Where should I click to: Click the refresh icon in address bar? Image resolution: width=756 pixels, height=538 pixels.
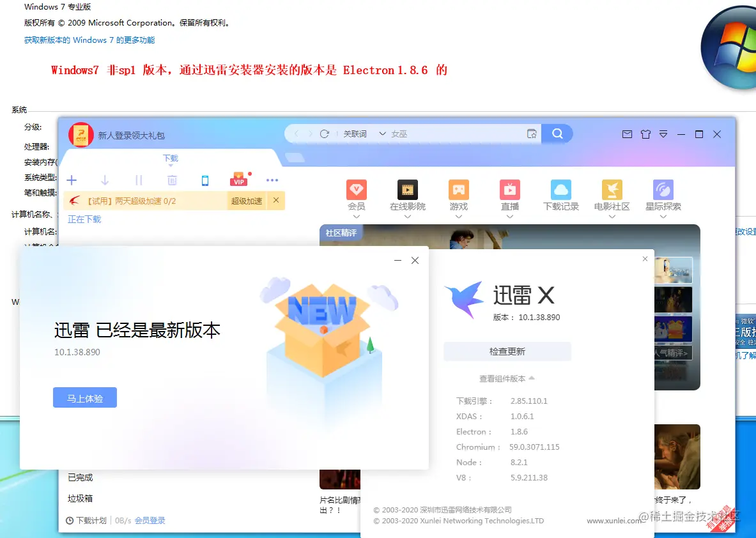tap(325, 134)
